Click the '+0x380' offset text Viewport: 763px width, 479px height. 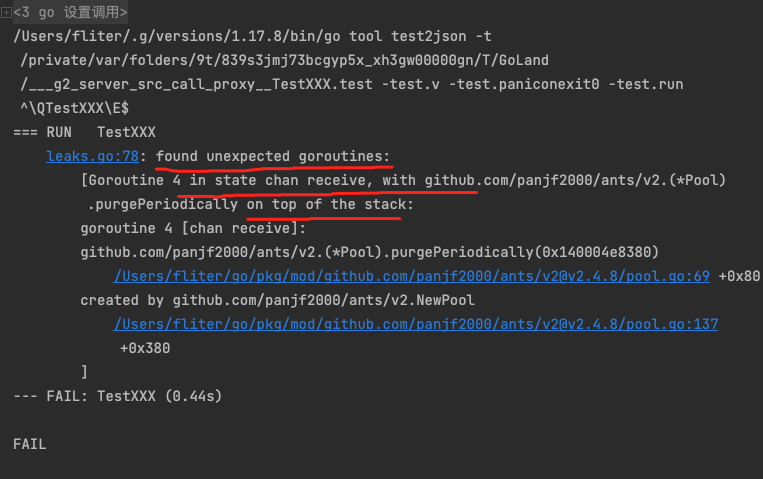145,348
